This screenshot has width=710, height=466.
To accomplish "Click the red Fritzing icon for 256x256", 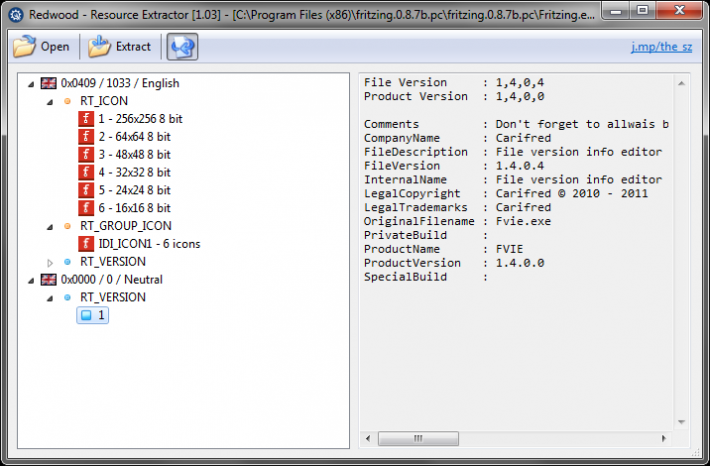I will (86, 119).
